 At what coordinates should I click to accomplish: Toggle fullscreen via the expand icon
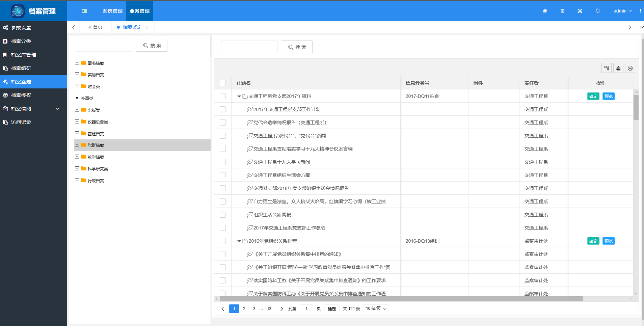[x=580, y=10]
